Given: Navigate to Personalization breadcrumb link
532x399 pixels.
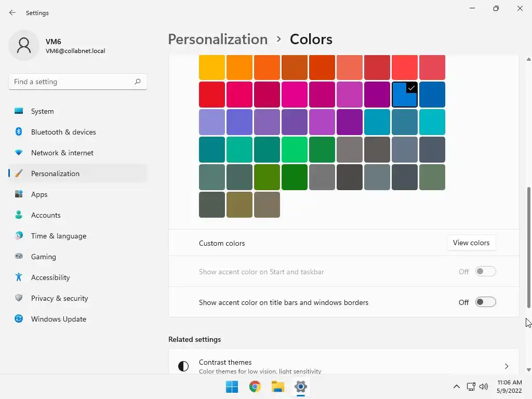Looking at the screenshot, I should click(x=218, y=39).
